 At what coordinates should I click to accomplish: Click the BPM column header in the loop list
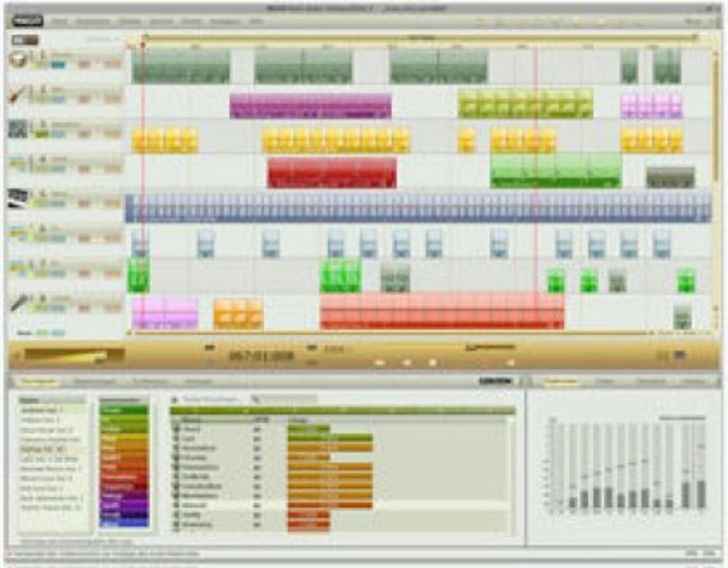[x=260, y=420]
